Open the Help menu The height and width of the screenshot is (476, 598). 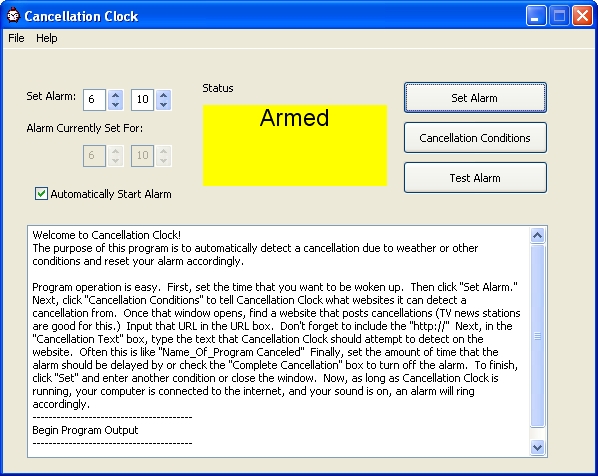click(x=47, y=38)
